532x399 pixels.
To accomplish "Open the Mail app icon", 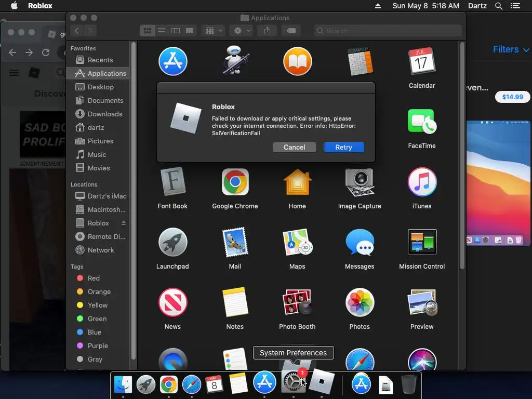I will 235,242.
